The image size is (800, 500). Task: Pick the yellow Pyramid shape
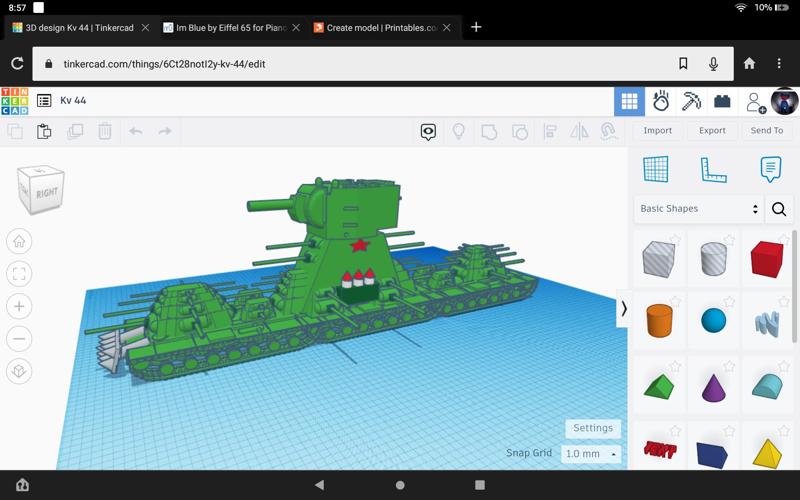click(x=767, y=452)
